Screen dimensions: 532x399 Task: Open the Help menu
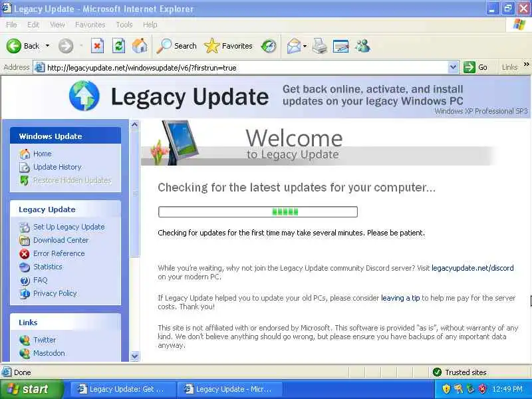pos(150,25)
